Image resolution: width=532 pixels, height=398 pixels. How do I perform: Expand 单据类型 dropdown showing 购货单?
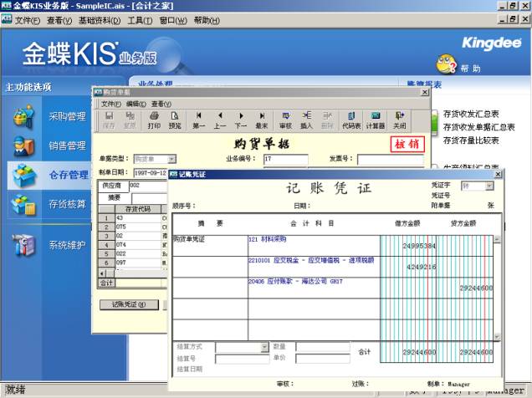coord(171,159)
